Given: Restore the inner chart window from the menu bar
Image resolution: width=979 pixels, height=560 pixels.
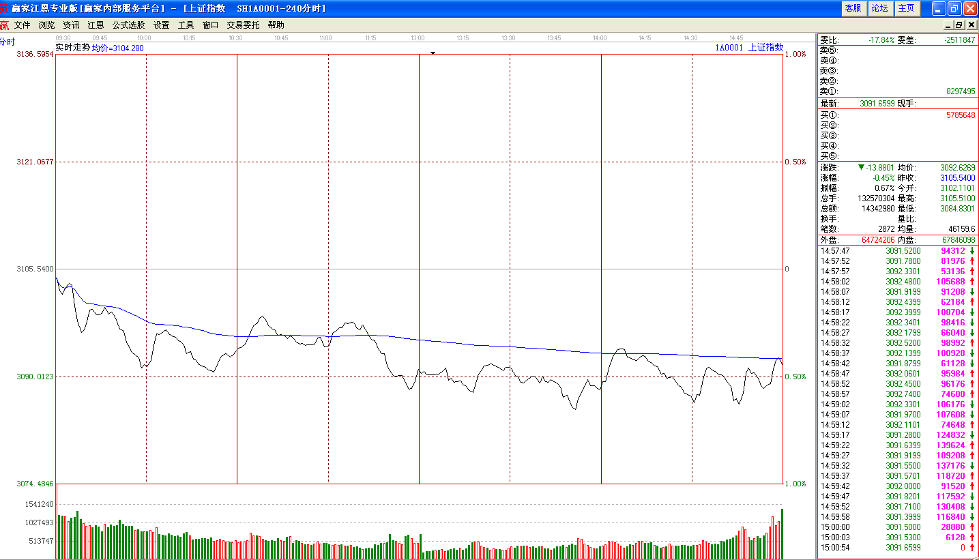Looking at the screenshot, I should [x=959, y=25].
